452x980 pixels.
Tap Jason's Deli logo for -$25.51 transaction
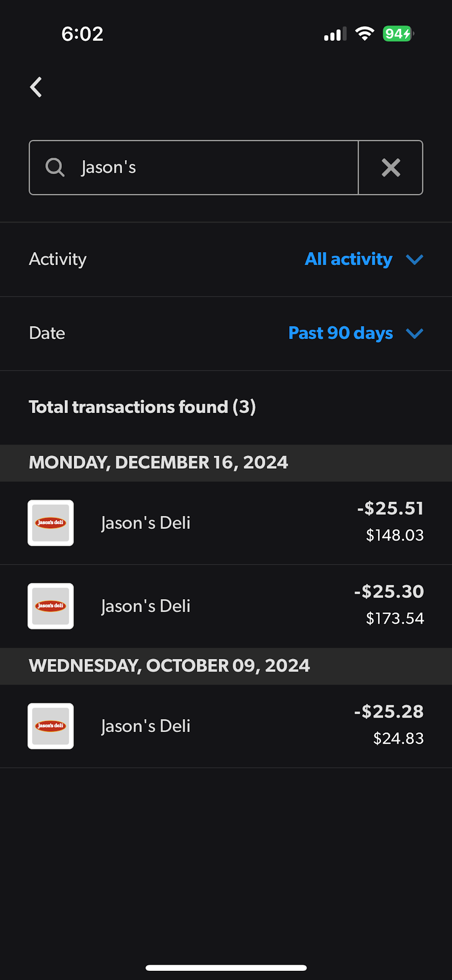[x=51, y=523]
